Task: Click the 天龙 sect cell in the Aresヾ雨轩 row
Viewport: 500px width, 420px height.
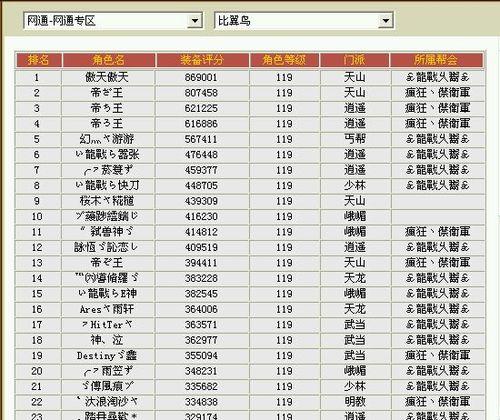Action: tap(355, 309)
